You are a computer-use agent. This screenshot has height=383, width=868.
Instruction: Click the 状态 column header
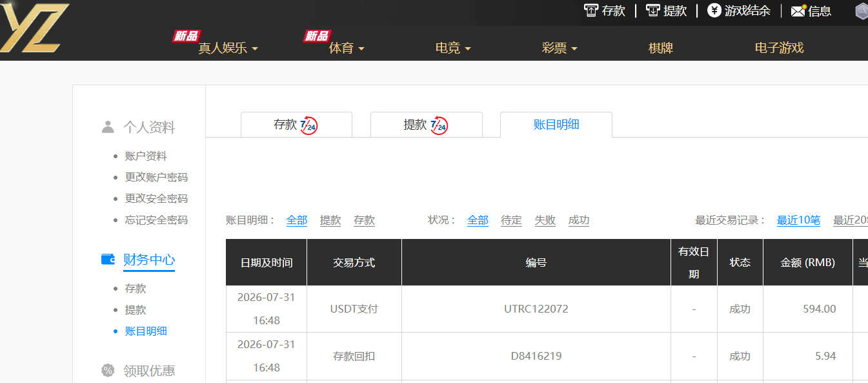740,262
